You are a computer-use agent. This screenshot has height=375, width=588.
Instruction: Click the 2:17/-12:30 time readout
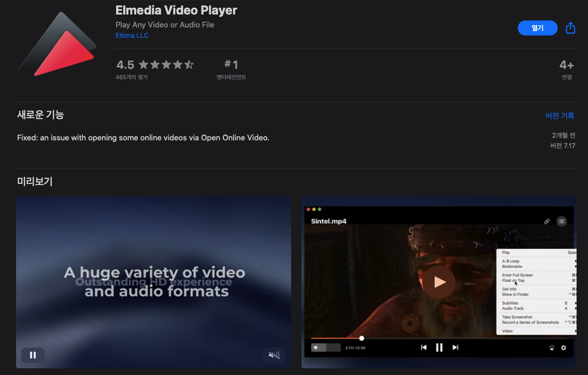tap(355, 348)
